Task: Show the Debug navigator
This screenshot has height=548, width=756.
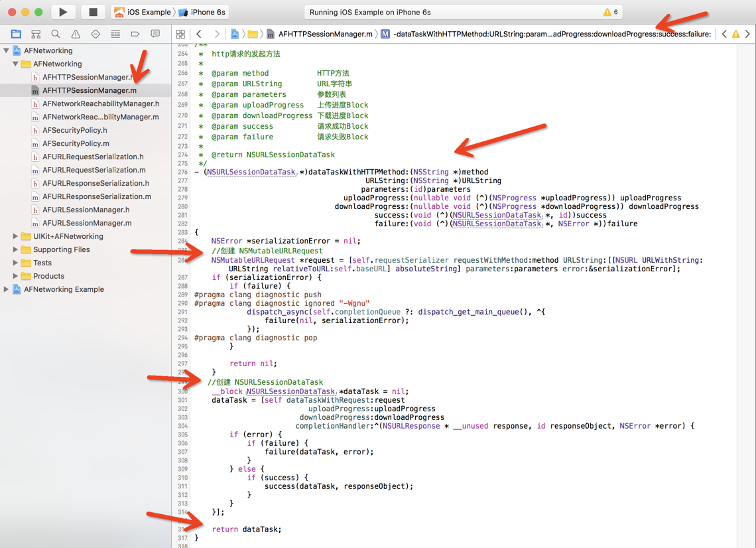Action: 115,34
